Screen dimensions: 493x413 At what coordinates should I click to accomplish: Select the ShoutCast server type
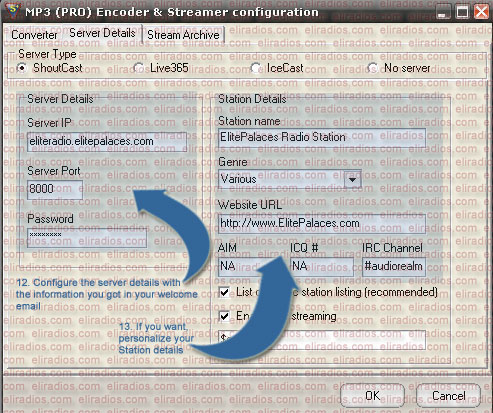[x=22, y=68]
